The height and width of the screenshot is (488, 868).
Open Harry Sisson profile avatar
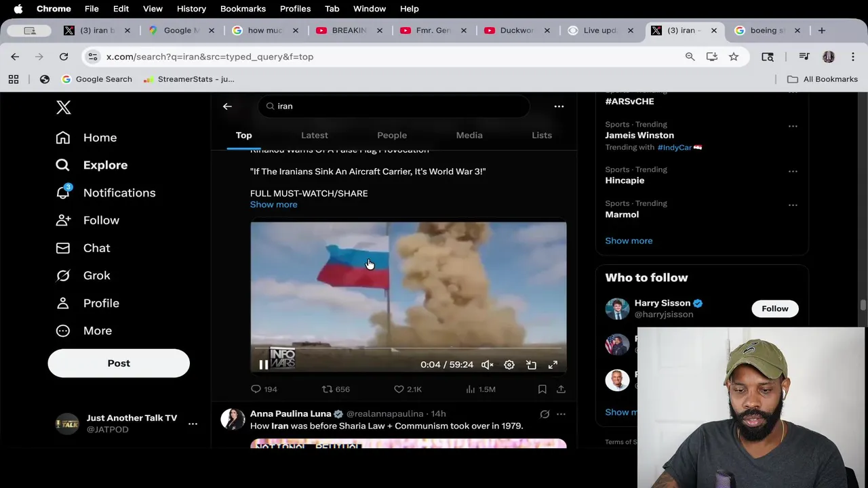point(617,309)
